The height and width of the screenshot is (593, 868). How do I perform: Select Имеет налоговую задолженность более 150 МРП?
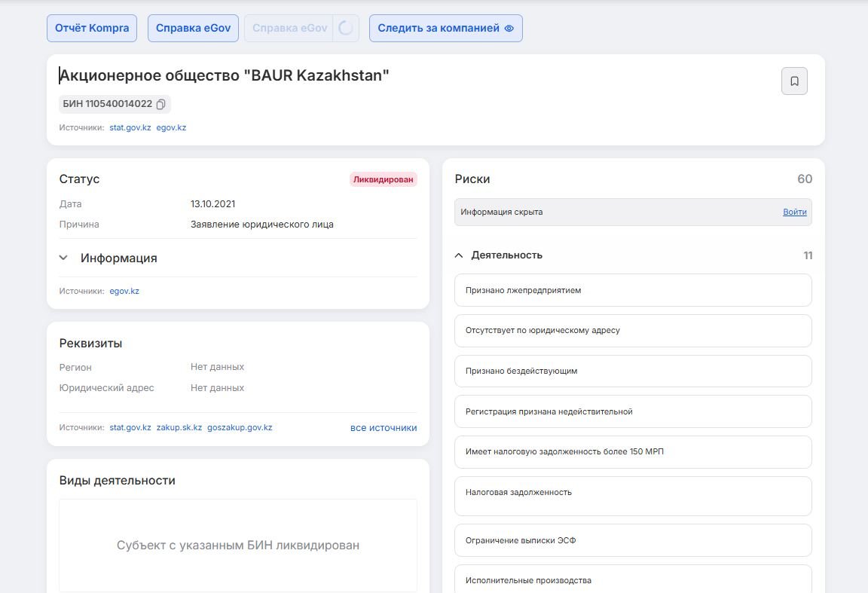pos(633,452)
